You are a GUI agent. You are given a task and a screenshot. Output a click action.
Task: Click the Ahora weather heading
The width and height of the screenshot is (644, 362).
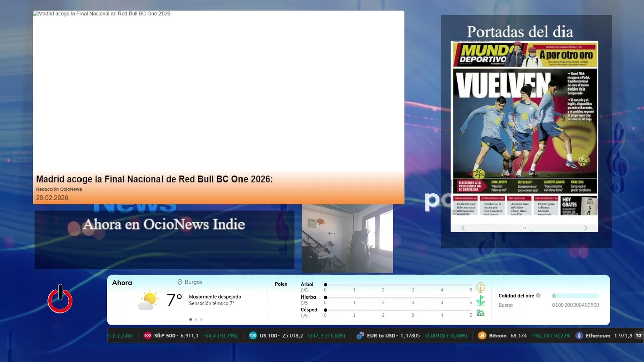pyautogui.click(x=122, y=283)
